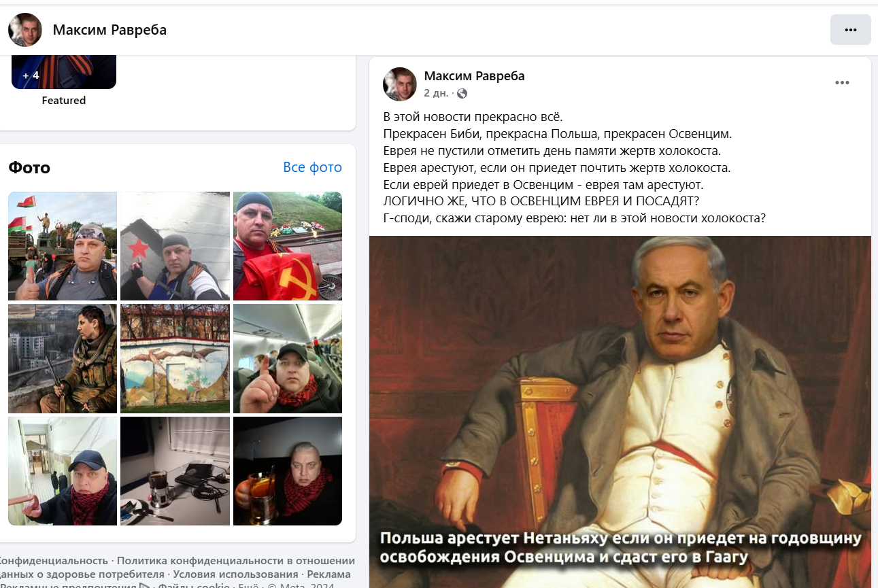Open the post's Netanyahu meme image
The width and height of the screenshot is (878, 588).
[620, 412]
